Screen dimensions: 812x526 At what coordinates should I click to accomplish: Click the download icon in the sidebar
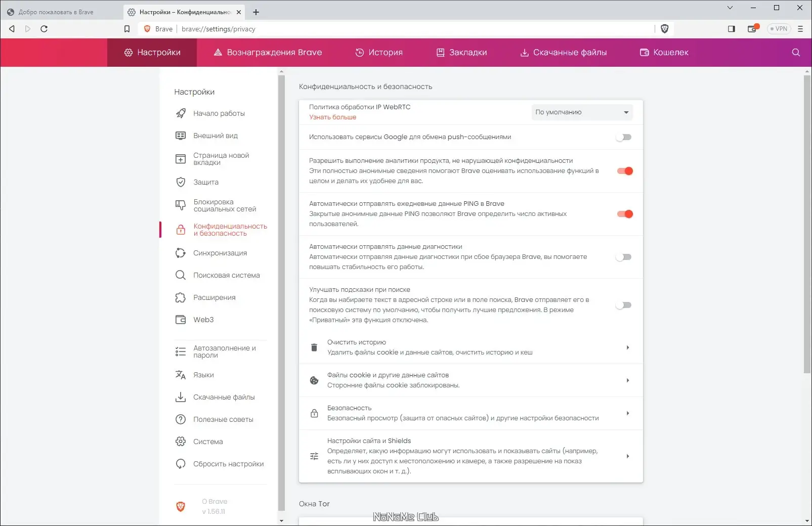click(x=181, y=397)
